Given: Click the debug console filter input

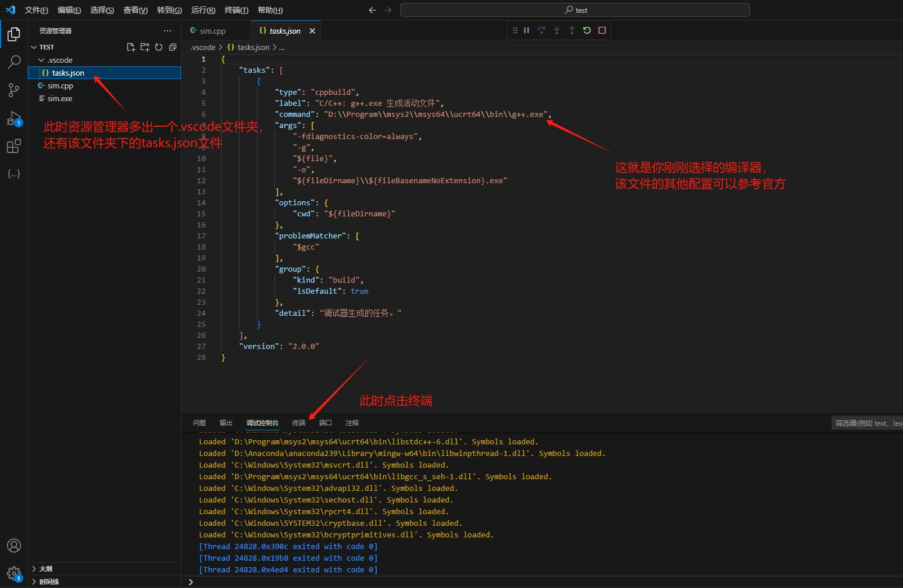Looking at the screenshot, I should point(866,423).
